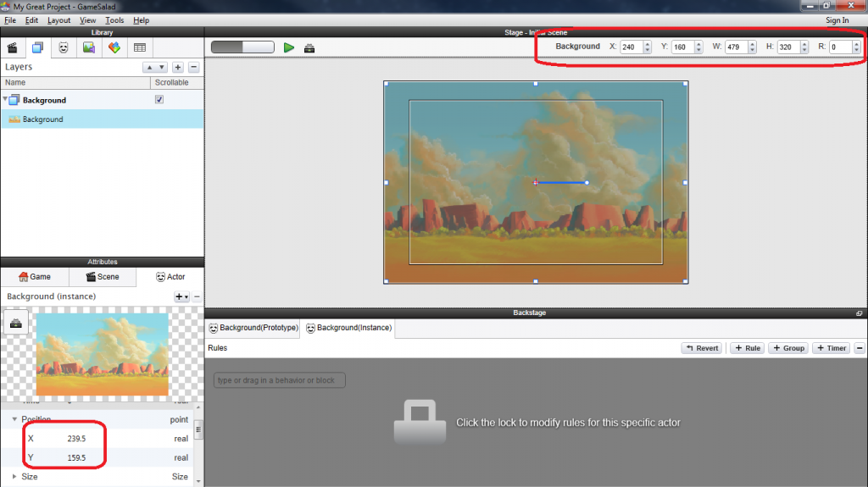868x487 pixels.
Task: Expand the Size attribute group
Action: tap(14, 477)
